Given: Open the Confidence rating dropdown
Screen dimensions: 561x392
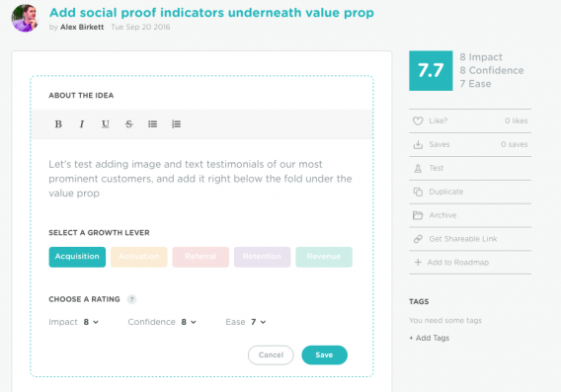Looking at the screenshot, I should point(189,322).
